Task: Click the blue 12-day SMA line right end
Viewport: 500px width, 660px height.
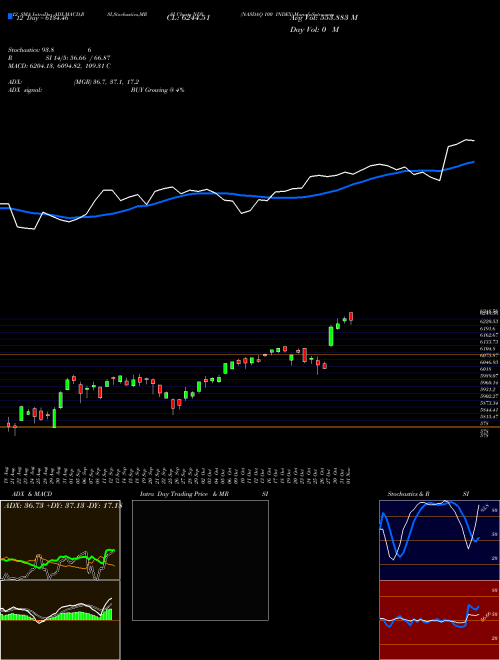Action: (x=473, y=162)
